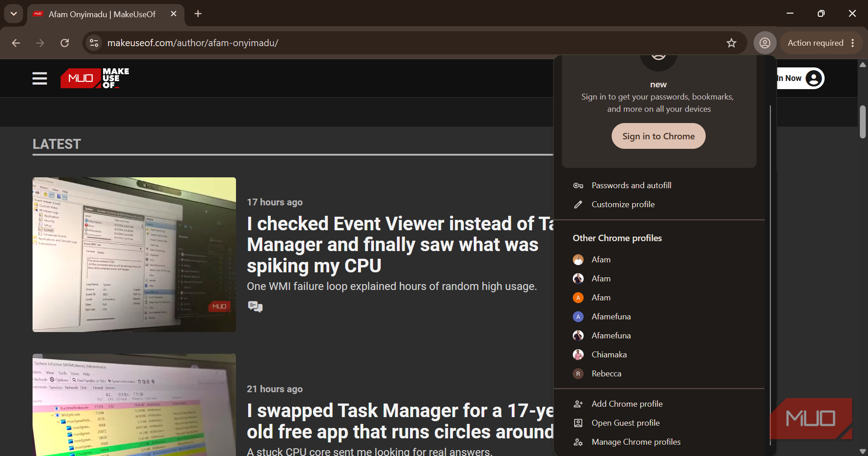Minimize the Chrome window
This screenshot has width=868, height=456.
pos(790,14)
